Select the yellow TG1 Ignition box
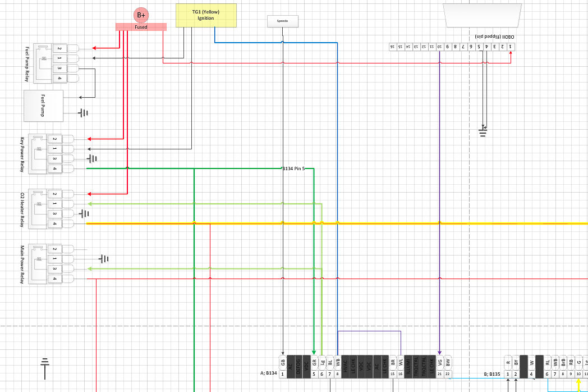 point(206,15)
